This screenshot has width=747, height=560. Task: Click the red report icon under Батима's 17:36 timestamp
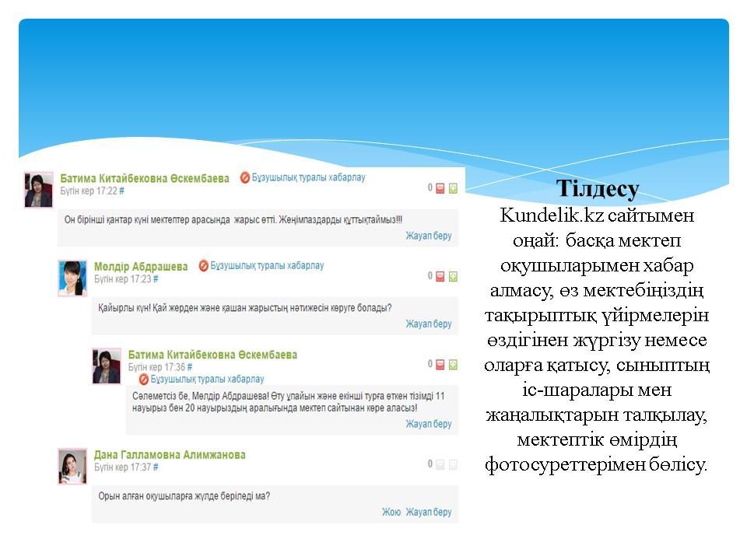[143, 379]
